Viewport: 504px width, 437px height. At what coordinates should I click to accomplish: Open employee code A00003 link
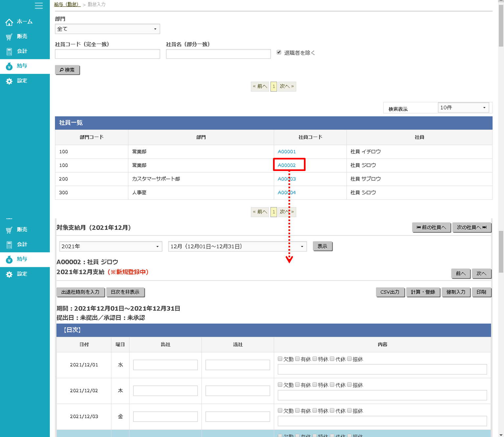tap(286, 179)
